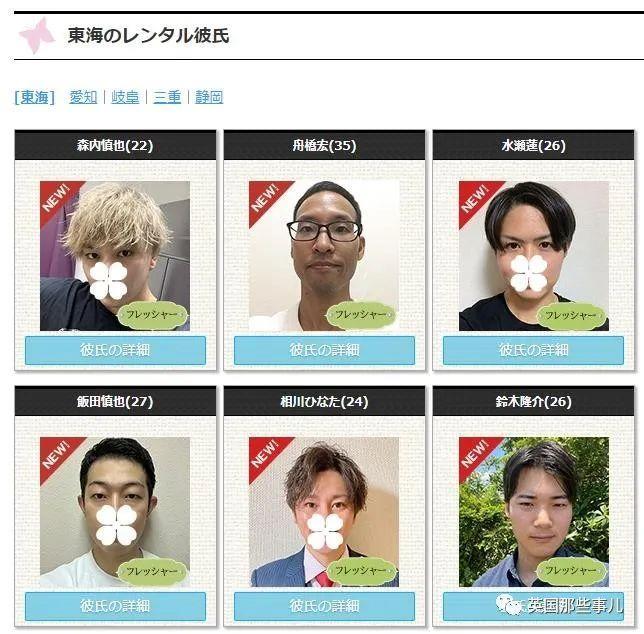Screen dimensions: 644x634
Task: Open 彼氏の詳細 for 舟橋宏
Action: pyautogui.click(x=324, y=350)
